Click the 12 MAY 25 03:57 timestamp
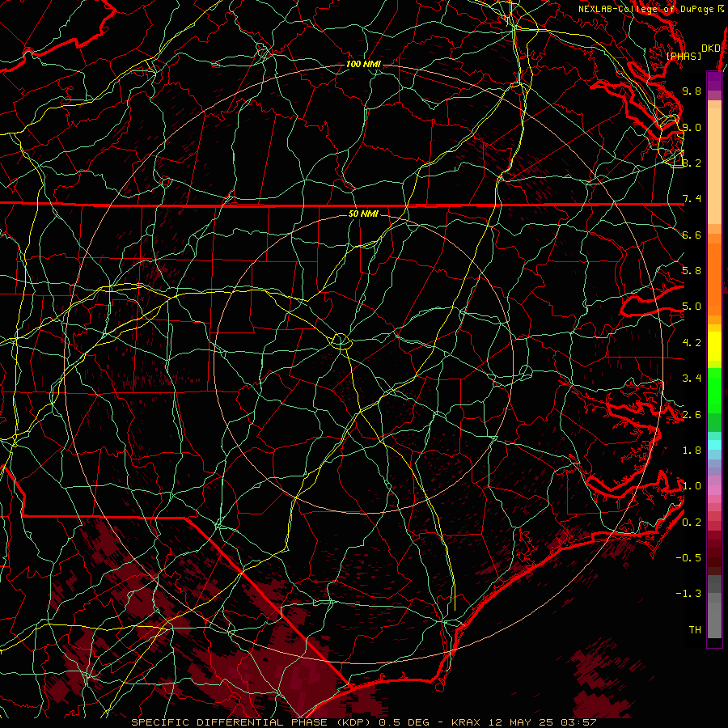Image resolution: width=728 pixels, height=728 pixels. coord(542,722)
